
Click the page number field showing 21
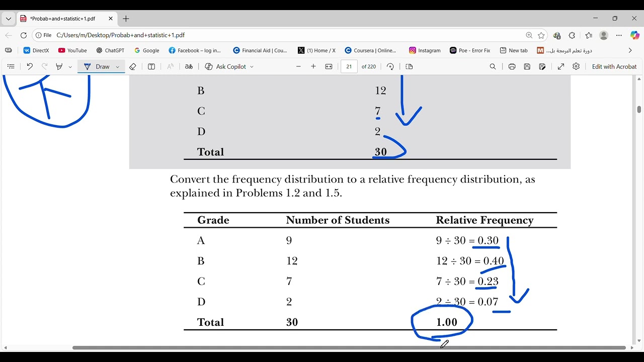[x=349, y=66]
